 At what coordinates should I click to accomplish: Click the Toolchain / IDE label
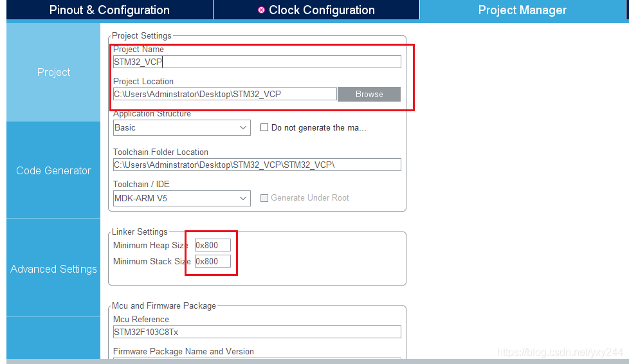pyautogui.click(x=141, y=184)
